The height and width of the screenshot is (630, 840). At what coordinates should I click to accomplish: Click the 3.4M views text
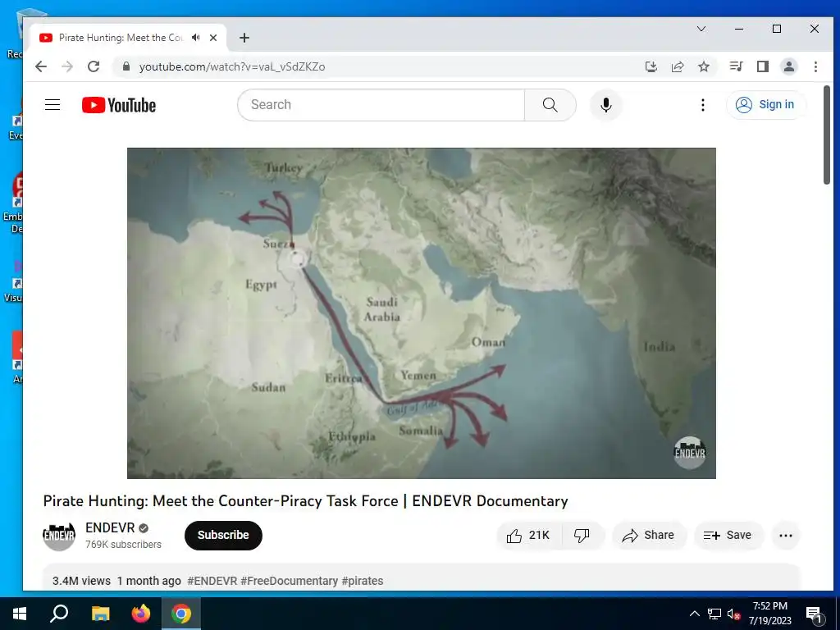(81, 581)
